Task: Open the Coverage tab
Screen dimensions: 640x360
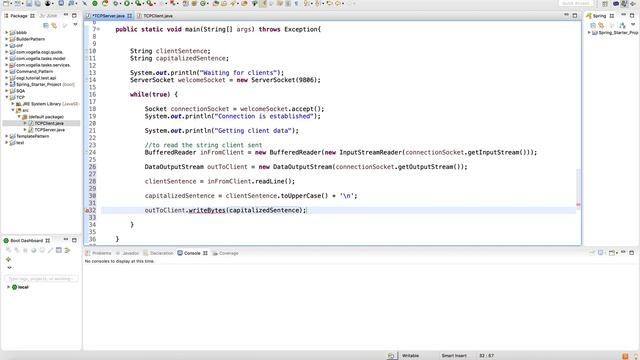Action: point(226,253)
